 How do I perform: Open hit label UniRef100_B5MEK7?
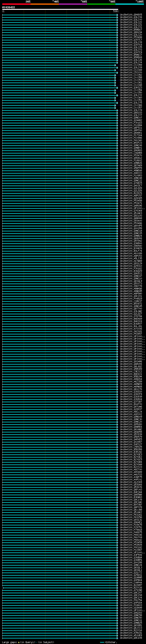coord(131,30)
